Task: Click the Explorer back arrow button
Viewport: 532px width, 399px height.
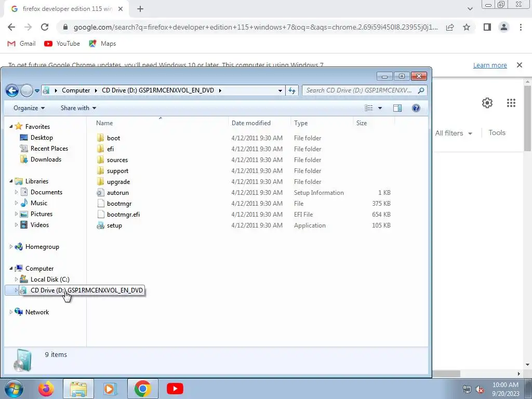Action: click(12, 90)
